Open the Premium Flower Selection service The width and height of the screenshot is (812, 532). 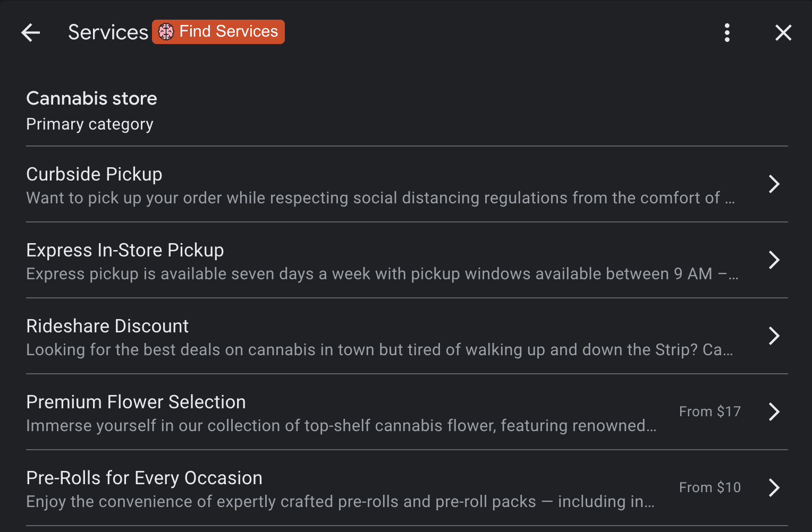tap(136, 402)
